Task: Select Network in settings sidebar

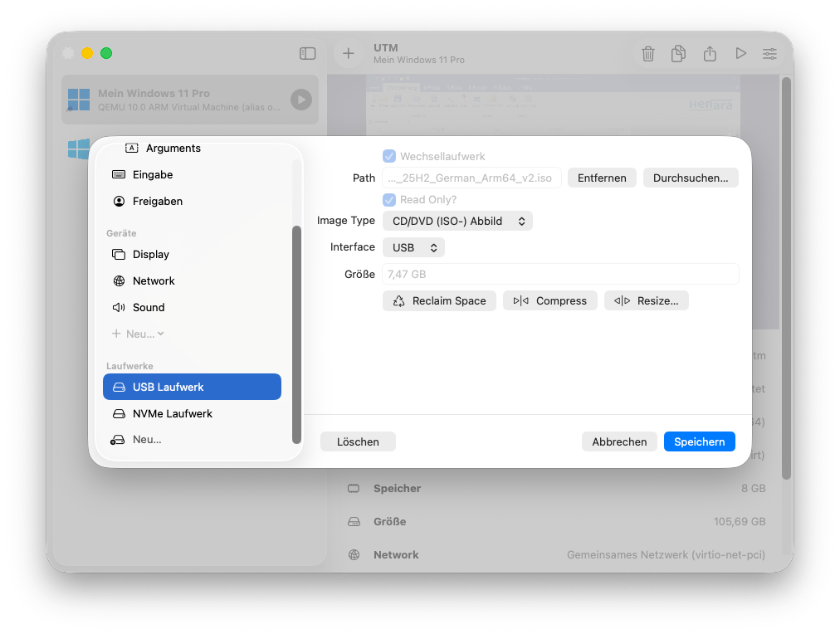Action: tap(154, 281)
